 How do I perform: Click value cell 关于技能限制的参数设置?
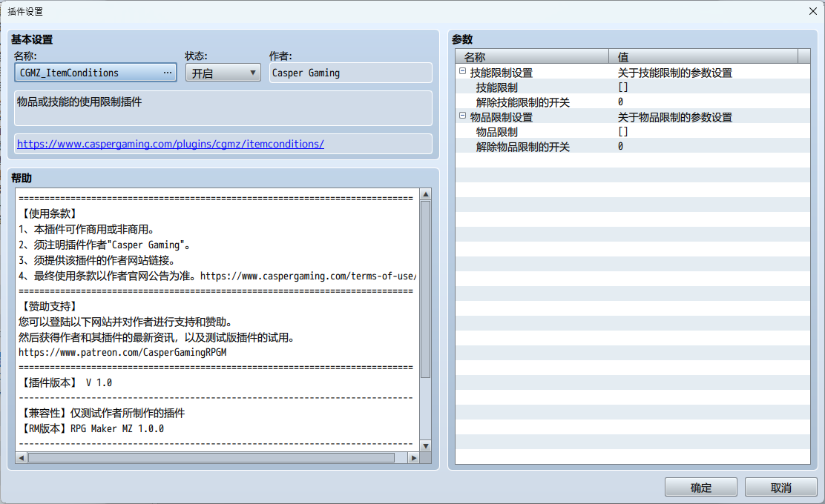[674, 73]
